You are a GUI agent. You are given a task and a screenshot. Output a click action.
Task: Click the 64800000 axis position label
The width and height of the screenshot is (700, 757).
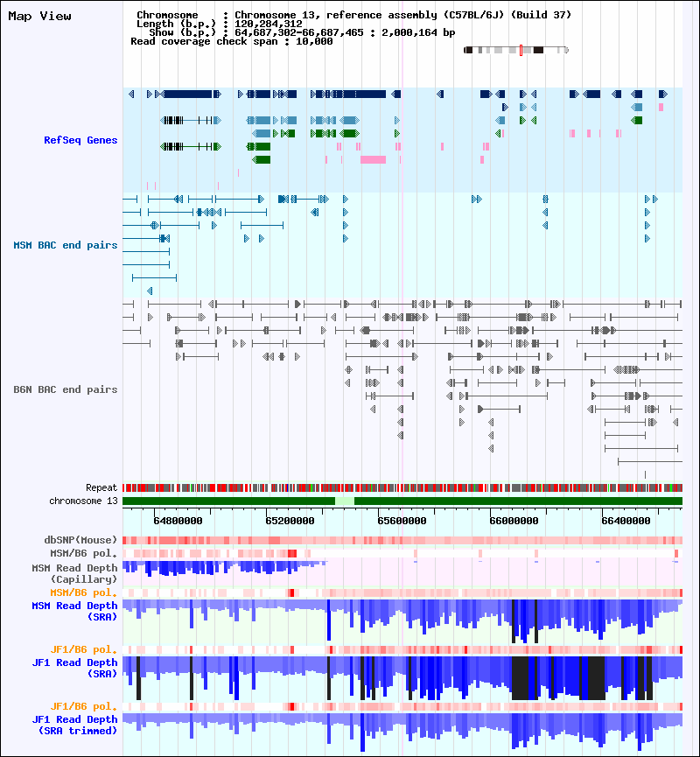tap(178, 521)
